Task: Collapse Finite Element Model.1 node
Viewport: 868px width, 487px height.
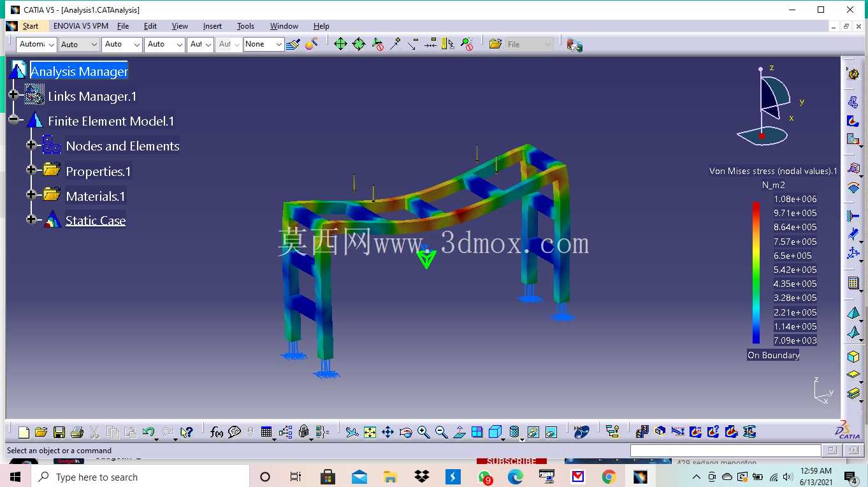Action: click(x=13, y=119)
